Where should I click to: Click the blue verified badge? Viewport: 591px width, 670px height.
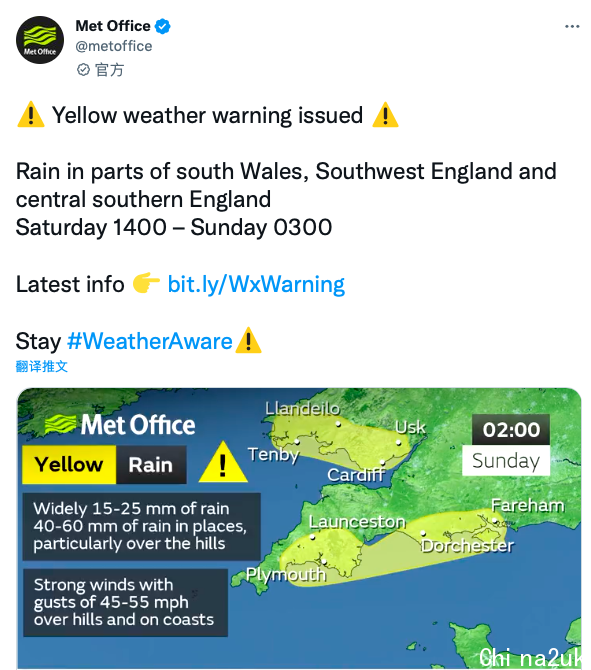(162, 26)
